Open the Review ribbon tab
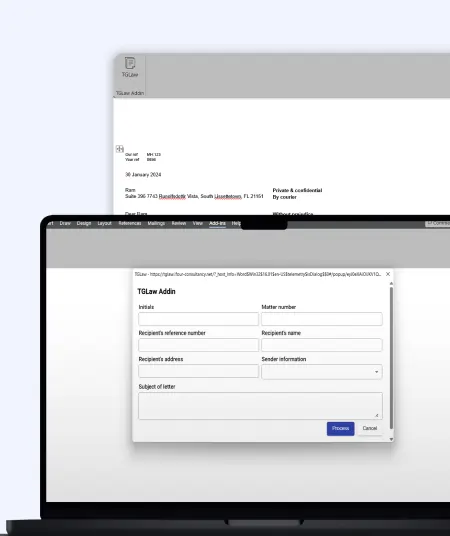The image size is (450, 536). pyautogui.click(x=179, y=223)
